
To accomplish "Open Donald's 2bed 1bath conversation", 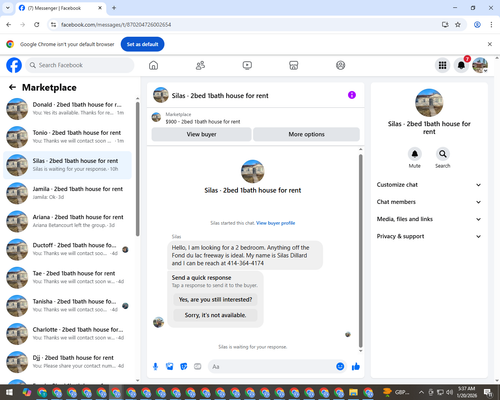I will [68, 109].
